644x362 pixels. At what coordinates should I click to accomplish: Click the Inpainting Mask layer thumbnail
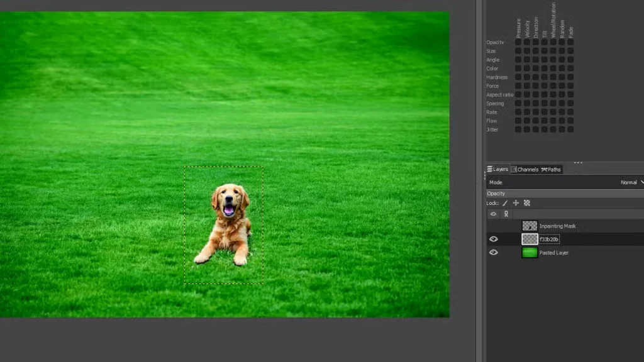[530, 226]
